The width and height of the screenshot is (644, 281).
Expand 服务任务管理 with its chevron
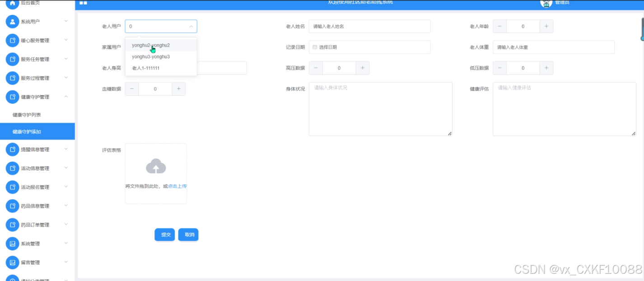click(66, 59)
